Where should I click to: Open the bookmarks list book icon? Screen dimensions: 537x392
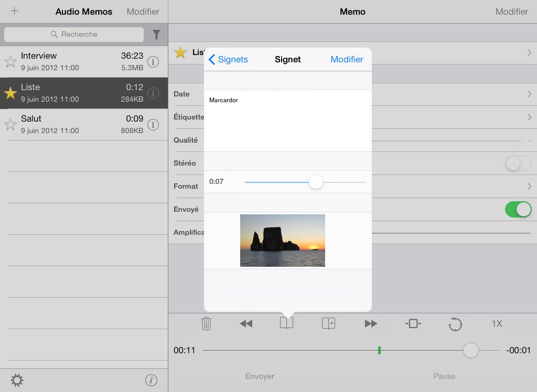[286, 324]
